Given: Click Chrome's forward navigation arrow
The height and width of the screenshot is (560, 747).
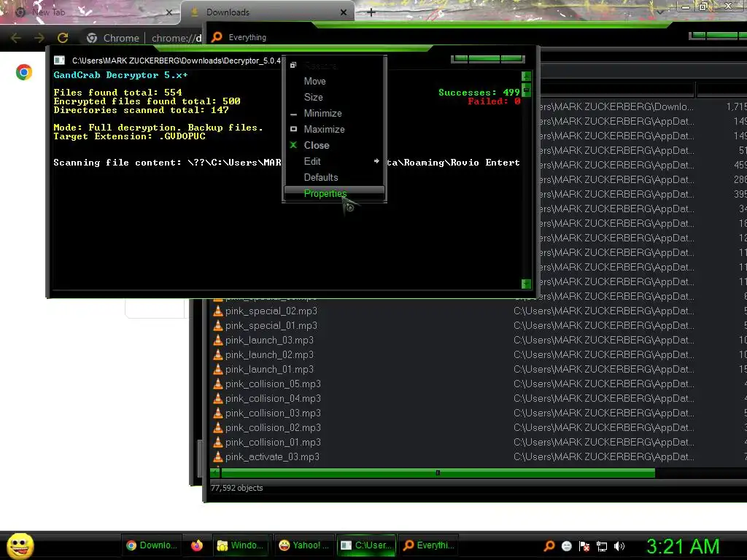Looking at the screenshot, I should tap(39, 38).
